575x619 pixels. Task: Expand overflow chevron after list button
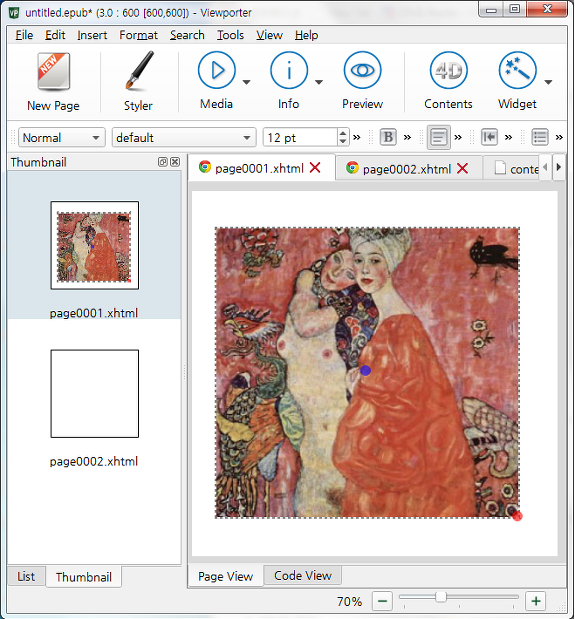(x=559, y=137)
